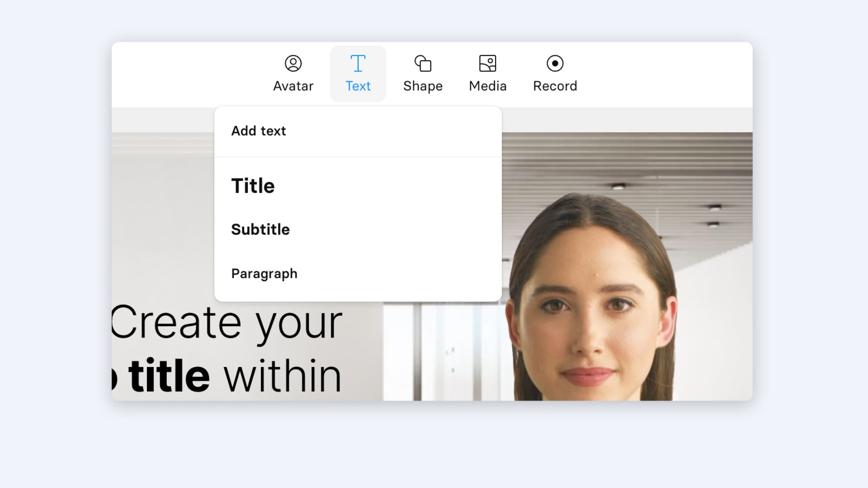The width and height of the screenshot is (868, 488).
Task: Open Media label in toolbar
Action: [487, 86]
